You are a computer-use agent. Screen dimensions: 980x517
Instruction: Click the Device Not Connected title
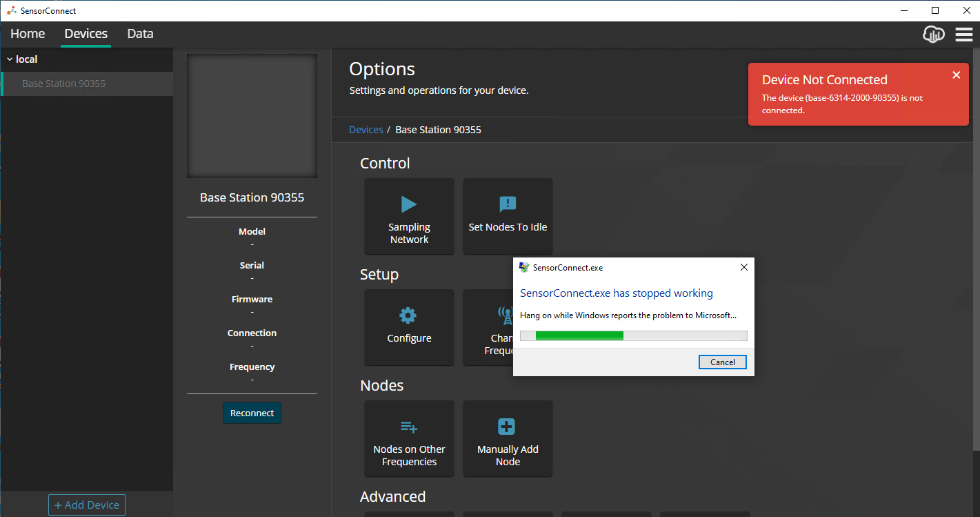click(x=824, y=80)
